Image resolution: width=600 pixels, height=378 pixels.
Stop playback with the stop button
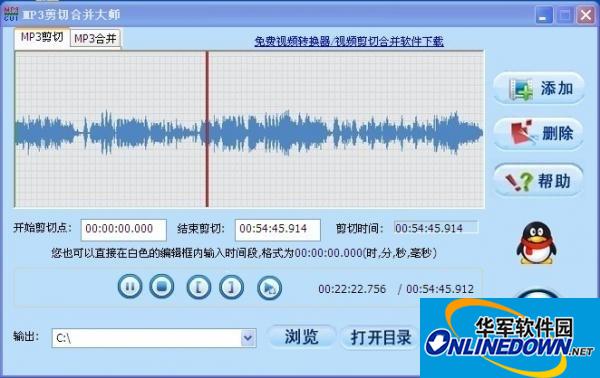coord(161,286)
